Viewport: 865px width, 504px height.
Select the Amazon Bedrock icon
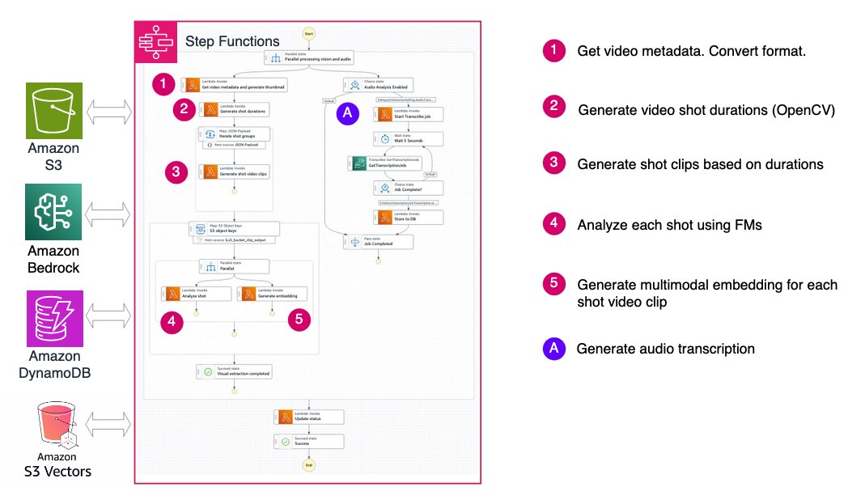tap(54, 210)
